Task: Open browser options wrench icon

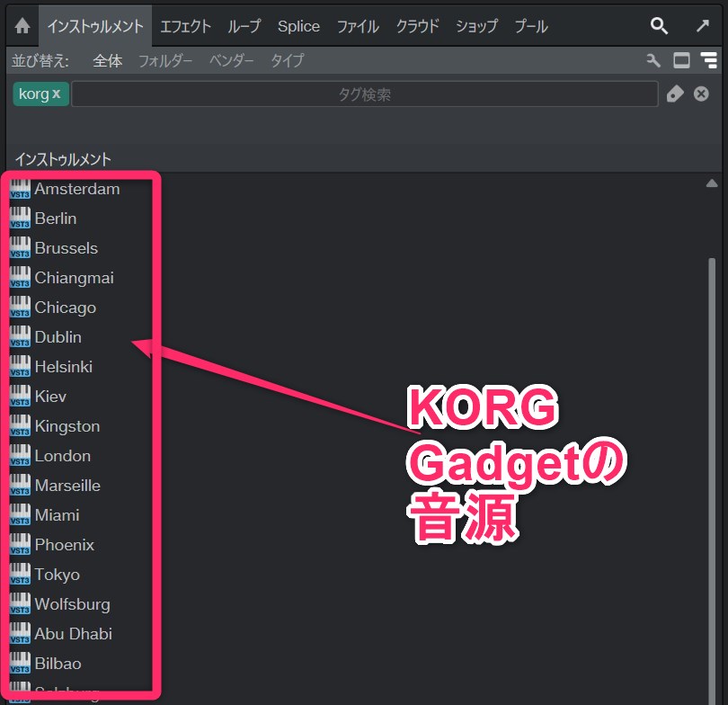Action: point(653,61)
